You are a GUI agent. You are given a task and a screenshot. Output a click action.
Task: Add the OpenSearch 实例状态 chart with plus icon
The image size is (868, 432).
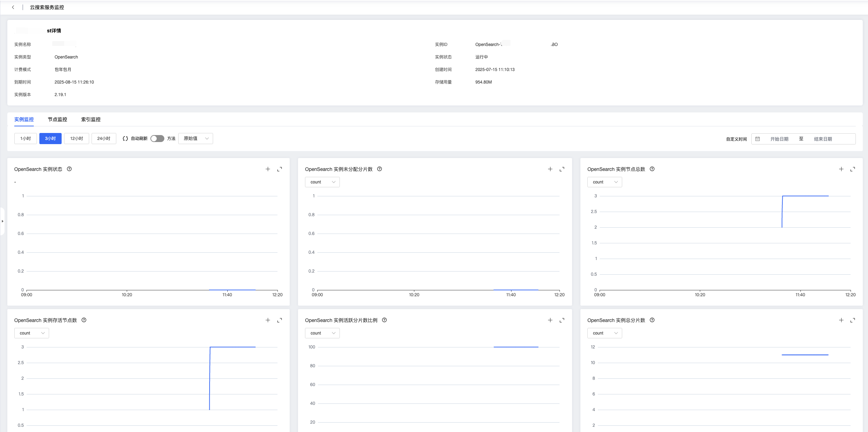268,169
